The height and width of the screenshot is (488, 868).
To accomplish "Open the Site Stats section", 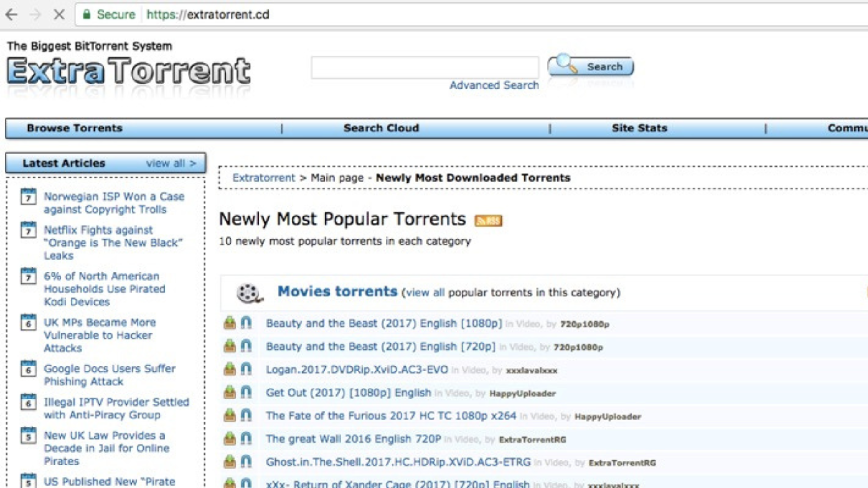I will (639, 128).
